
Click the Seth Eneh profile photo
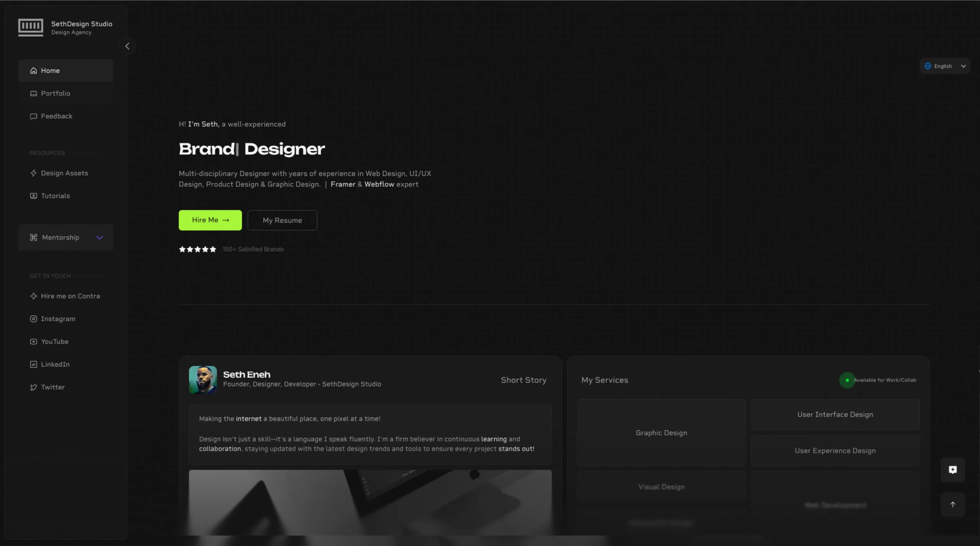[x=203, y=380]
